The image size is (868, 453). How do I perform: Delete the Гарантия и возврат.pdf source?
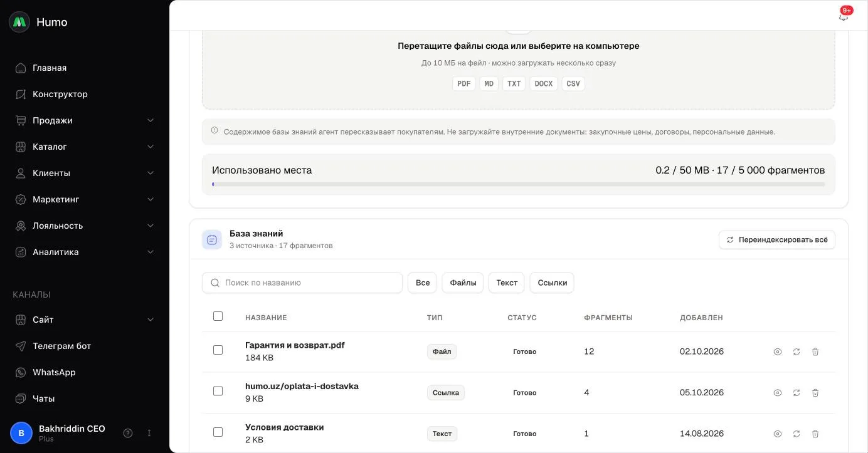[x=815, y=352]
